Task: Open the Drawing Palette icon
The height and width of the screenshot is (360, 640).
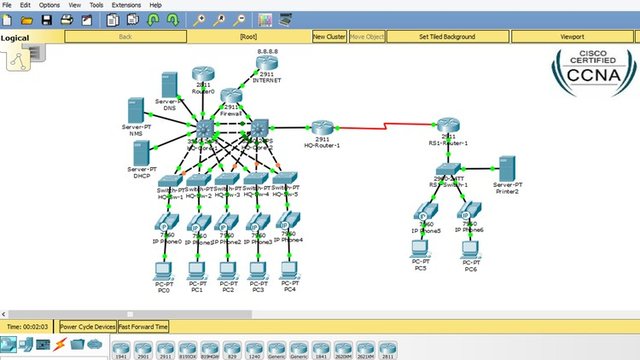Action: click(264, 20)
